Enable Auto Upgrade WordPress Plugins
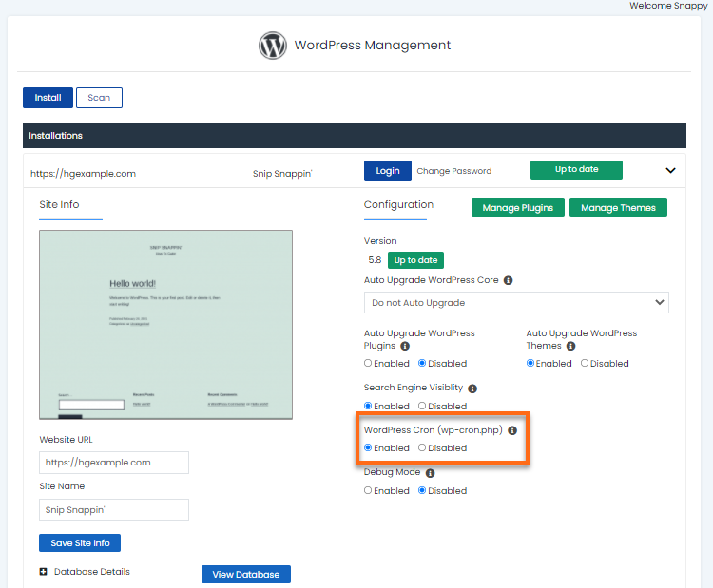The height and width of the screenshot is (588, 713). coord(368,363)
